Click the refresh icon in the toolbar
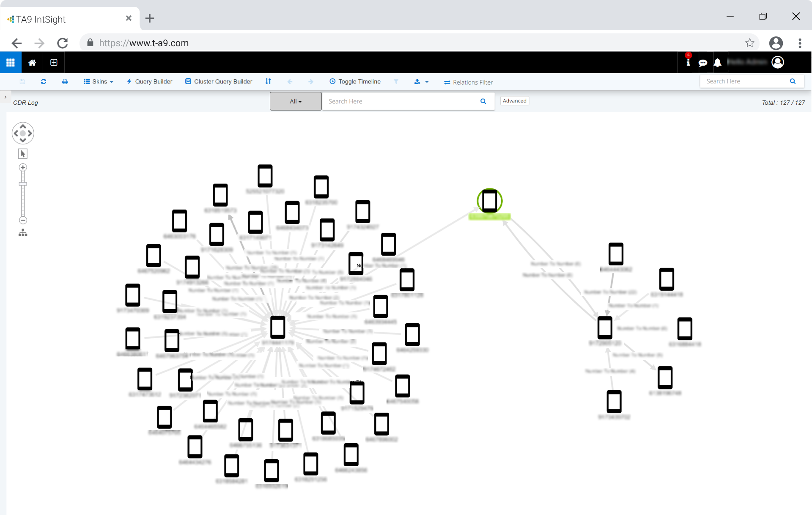This screenshot has width=812, height=516. (44, 82)
